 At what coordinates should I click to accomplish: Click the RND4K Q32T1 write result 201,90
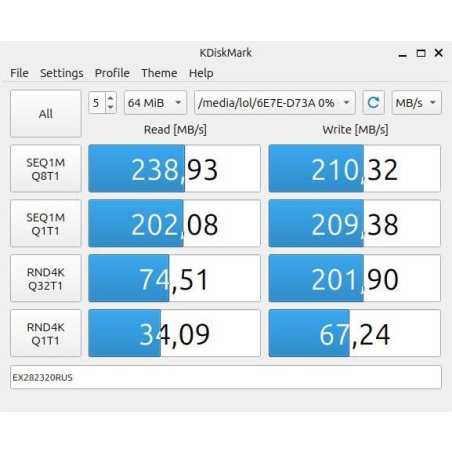click(355, 279)
